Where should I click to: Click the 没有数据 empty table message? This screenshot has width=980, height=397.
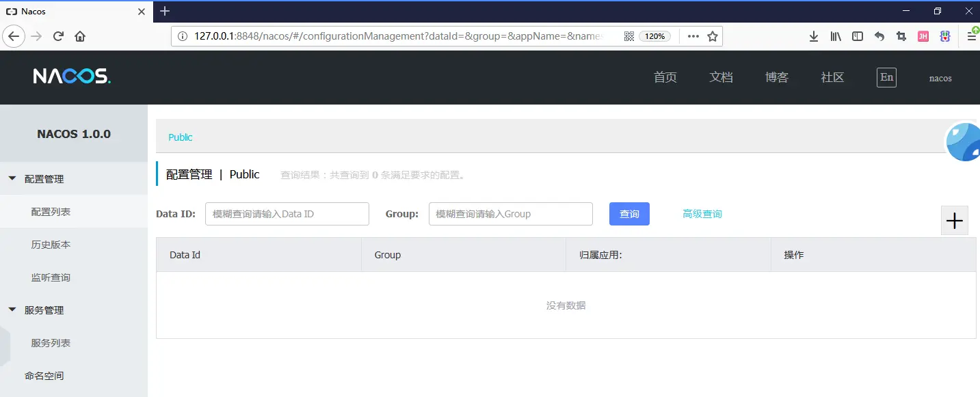click(566, 305)
